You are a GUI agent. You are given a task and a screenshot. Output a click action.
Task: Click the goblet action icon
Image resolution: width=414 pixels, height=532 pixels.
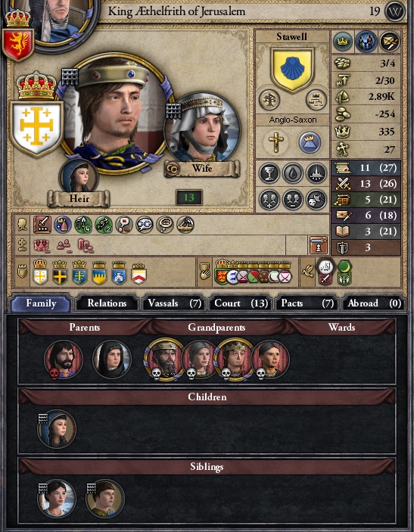[x=269, y=173]
